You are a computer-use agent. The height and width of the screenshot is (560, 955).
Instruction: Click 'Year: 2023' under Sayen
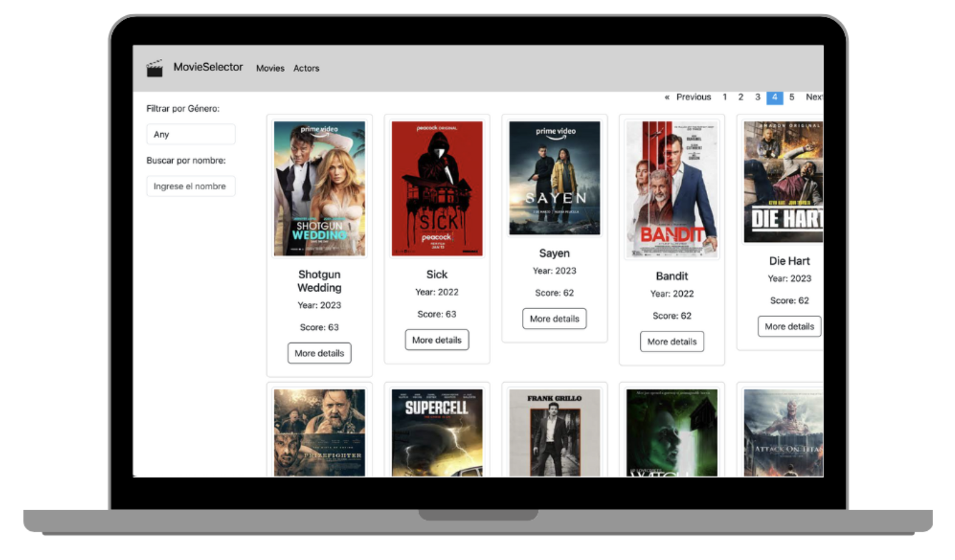[555, 271]
